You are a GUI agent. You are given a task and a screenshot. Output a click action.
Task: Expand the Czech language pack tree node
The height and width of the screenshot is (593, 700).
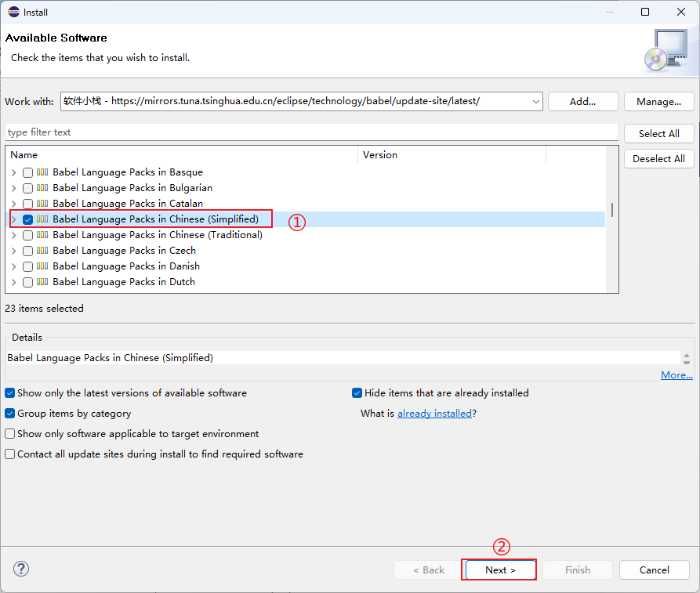click(x=14, y=251)
